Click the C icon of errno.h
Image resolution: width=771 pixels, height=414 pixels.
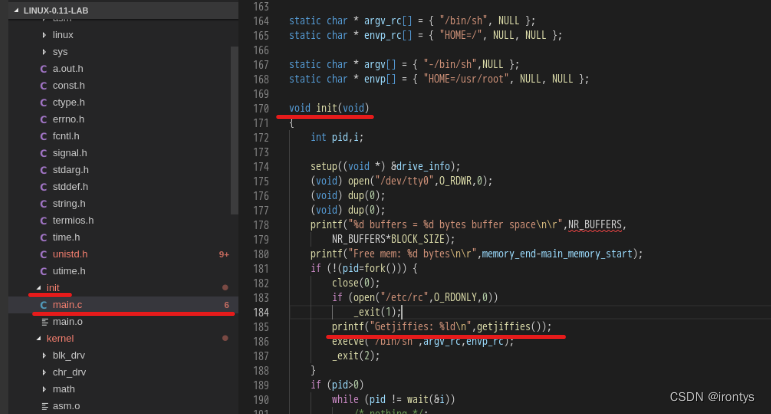44,119
